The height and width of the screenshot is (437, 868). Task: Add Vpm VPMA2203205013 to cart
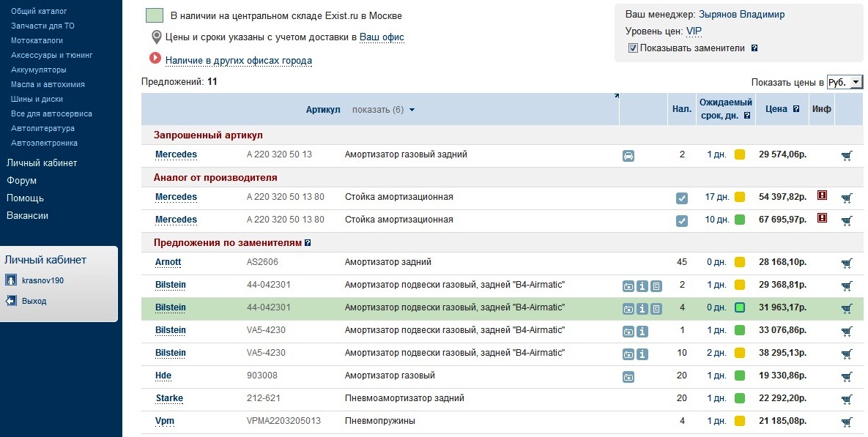tap(847, 422)
